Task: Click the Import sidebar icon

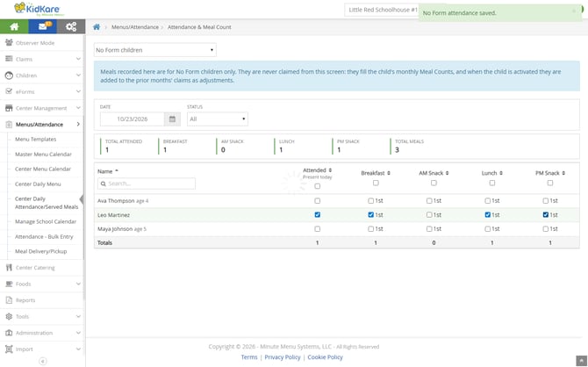Action: pyautogui.click(x=9, y=349)
